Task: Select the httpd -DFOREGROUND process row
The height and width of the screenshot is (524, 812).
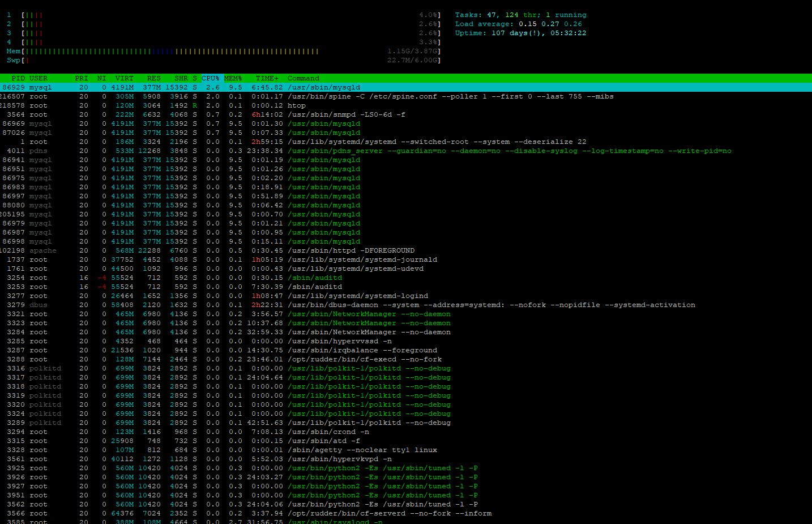Action: tap(406, 250)
